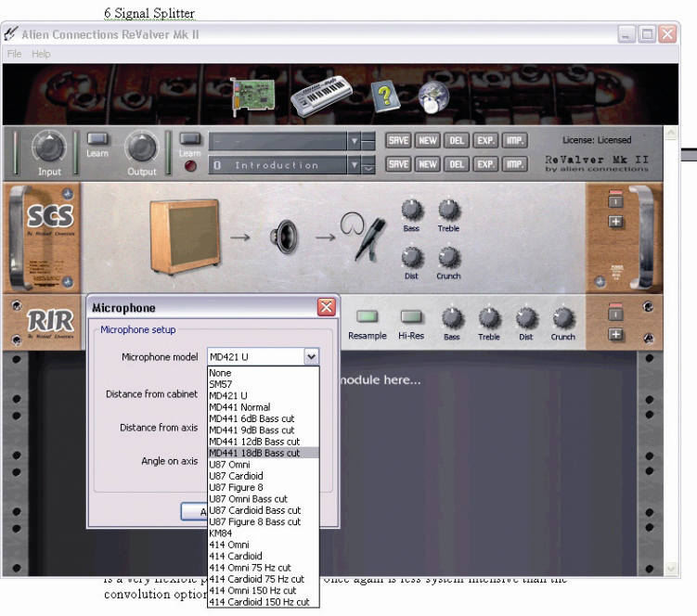The width and height of the screenshot is (697, 616).
Task: Toggle the Resample button
Action: [368, 316]
